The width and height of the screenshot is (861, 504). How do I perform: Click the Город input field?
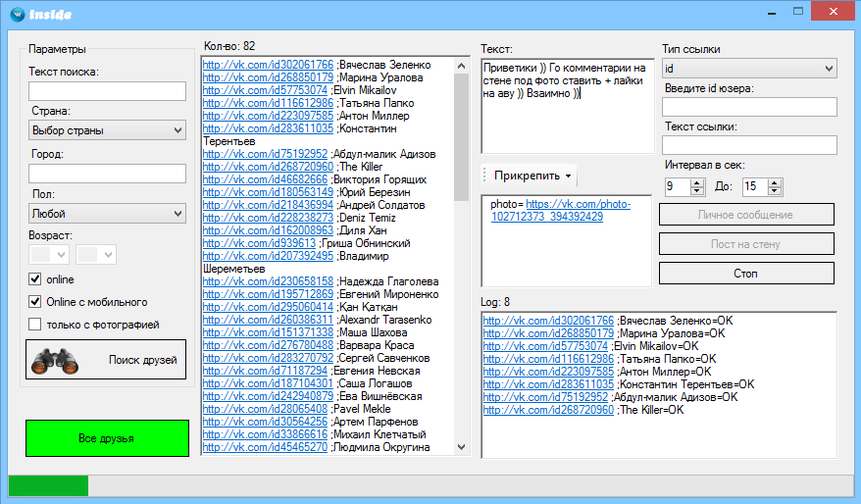(107, 174)
